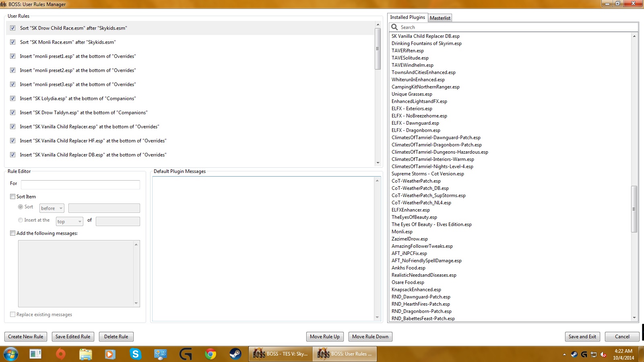Show hidden system tray icons

coord(564,354)
